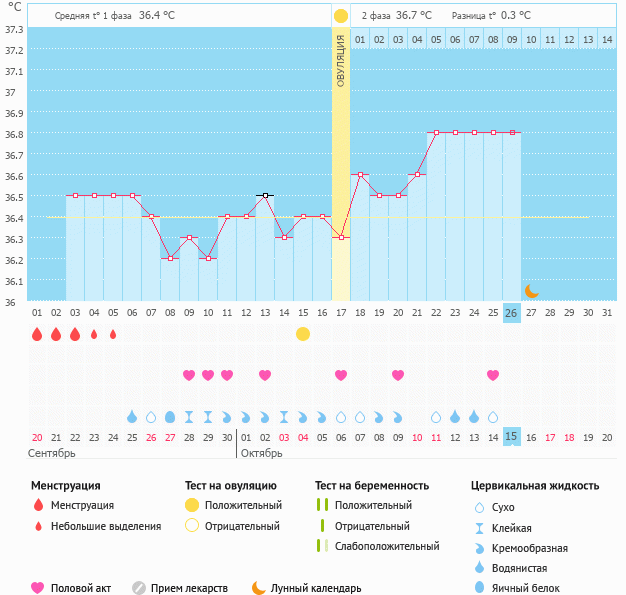626x595 pixels.
Task: Select the 36.8 temperature point on day 22
Action: (x=436, y=132)
